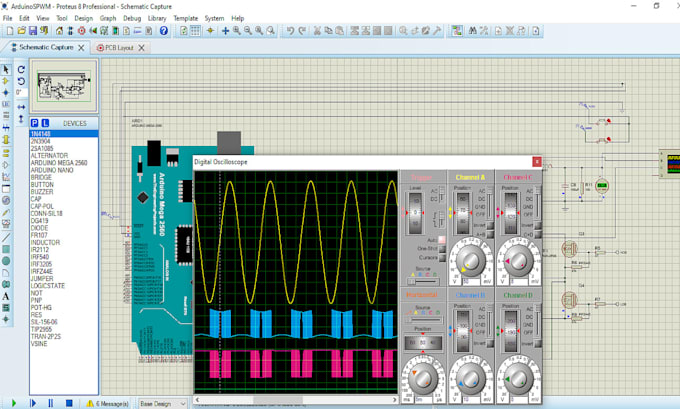Open the Library menu
Image resolution: width=680 pixels, height=409 pixels.
click(x=157, y=18)
